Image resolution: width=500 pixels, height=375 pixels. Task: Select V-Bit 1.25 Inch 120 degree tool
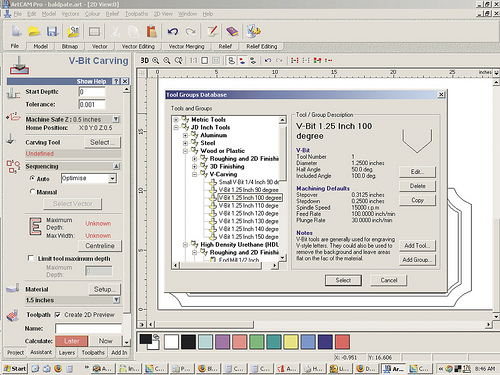pyautogui.click(x=248, y=213)
